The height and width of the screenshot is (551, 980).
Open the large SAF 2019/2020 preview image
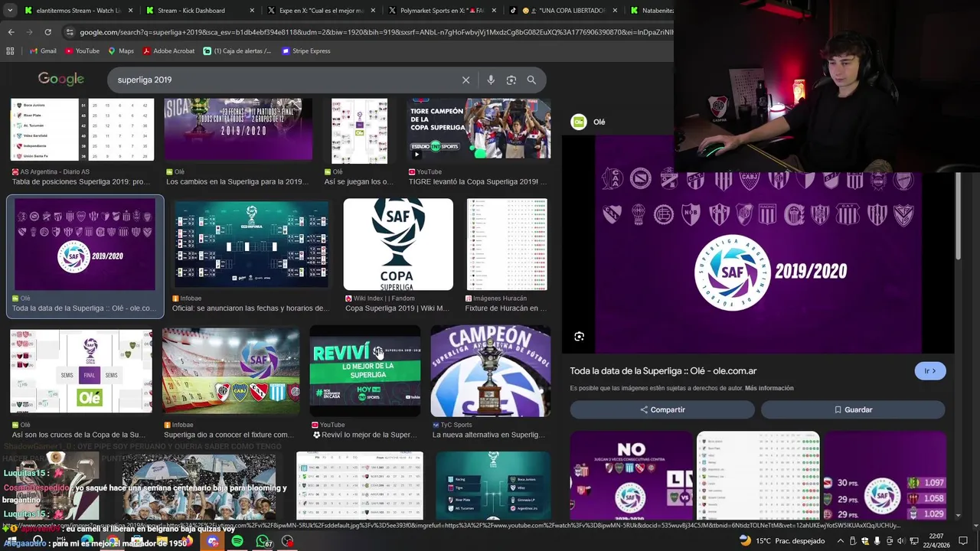[758, 245]
